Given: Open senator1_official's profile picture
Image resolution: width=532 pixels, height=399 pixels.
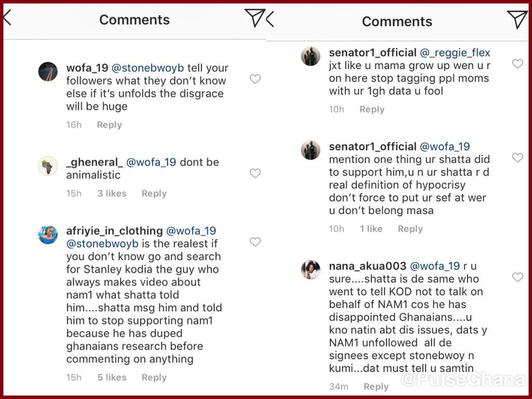Looking at the screenshot, I should click(x=311, y=57).
